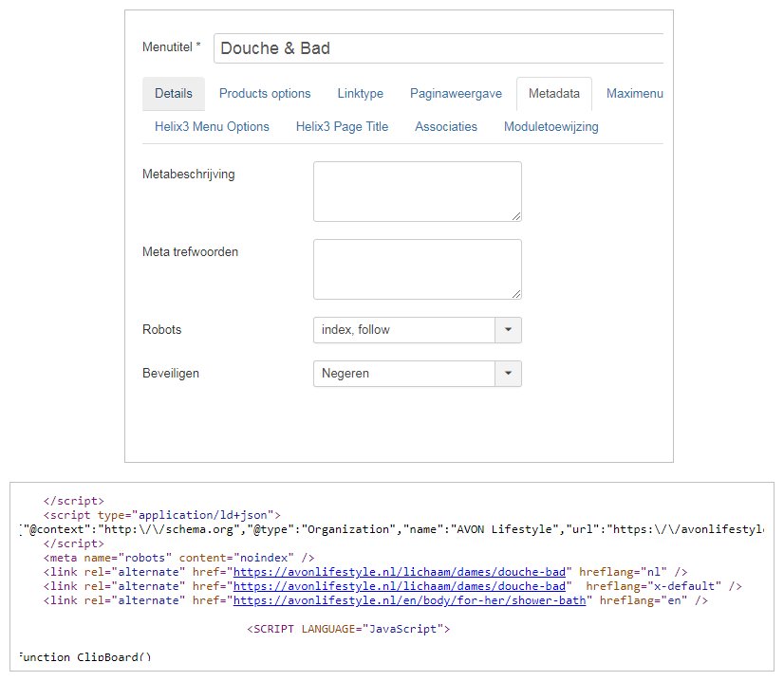Click the schema.org Organization JSON line
Viewport: 784px width, 681px height.
pyautogui.click(x=392, y=529)
